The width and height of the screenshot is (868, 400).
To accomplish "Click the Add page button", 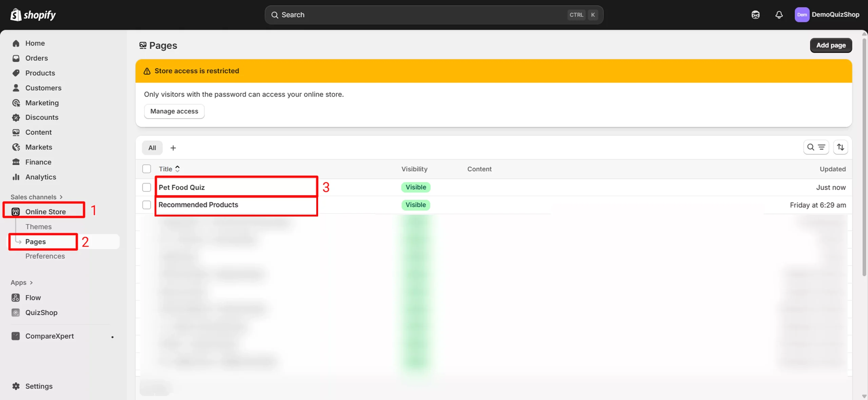I will (831, 45).
